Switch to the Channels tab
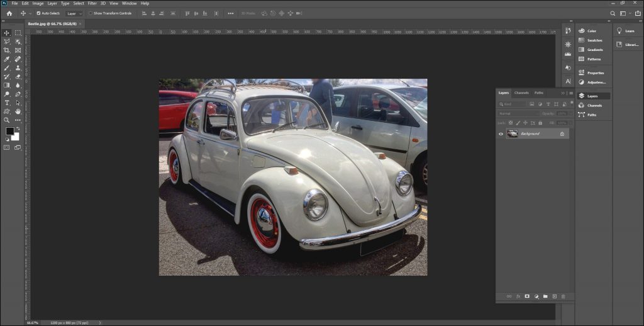This screenshot has height=326, width=644. click(x=521, y=93)
